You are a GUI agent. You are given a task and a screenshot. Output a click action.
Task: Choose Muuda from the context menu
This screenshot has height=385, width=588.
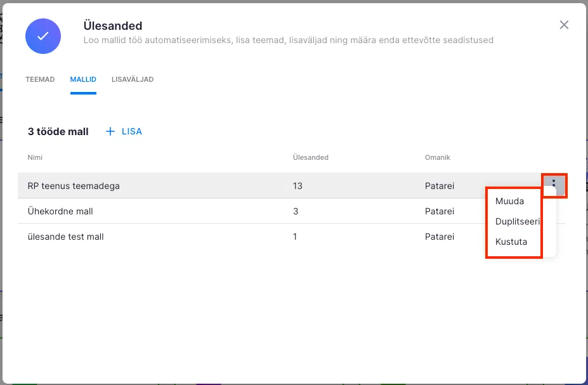click(509, 201)
